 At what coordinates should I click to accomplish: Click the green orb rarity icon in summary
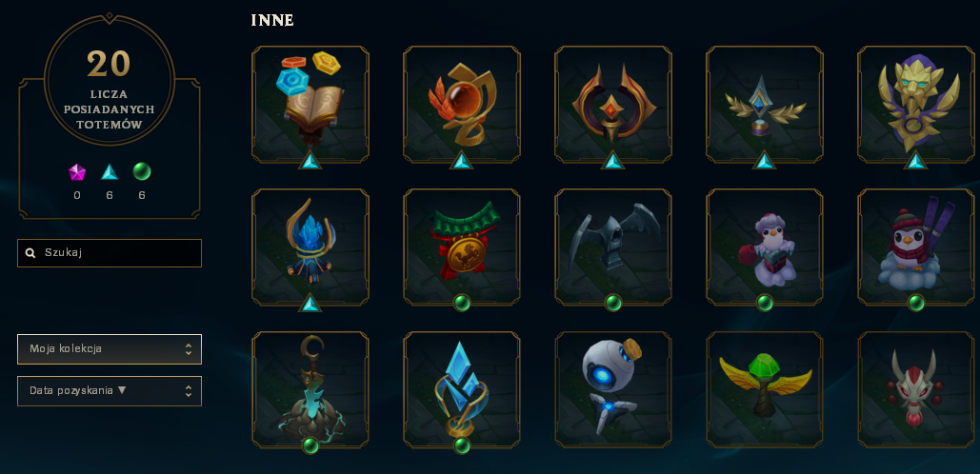click(x=142, y=171)
